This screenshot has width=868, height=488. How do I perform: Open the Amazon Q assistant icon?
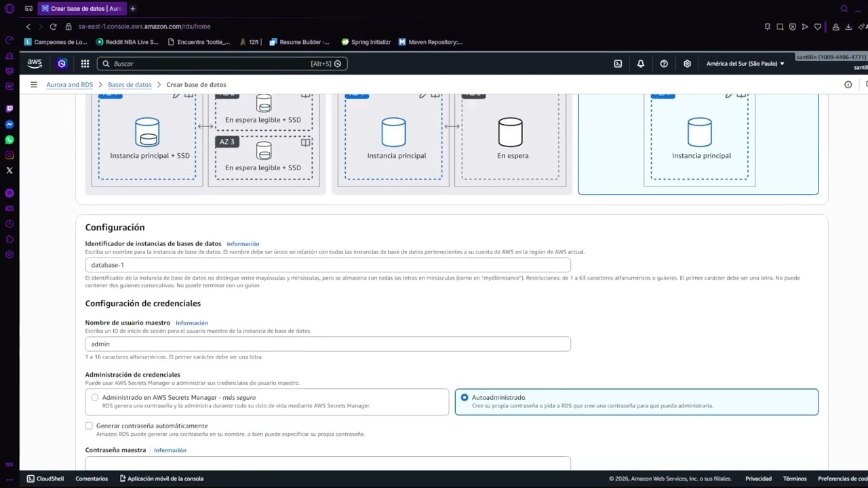pyautogui.click(x=62, y=63)
